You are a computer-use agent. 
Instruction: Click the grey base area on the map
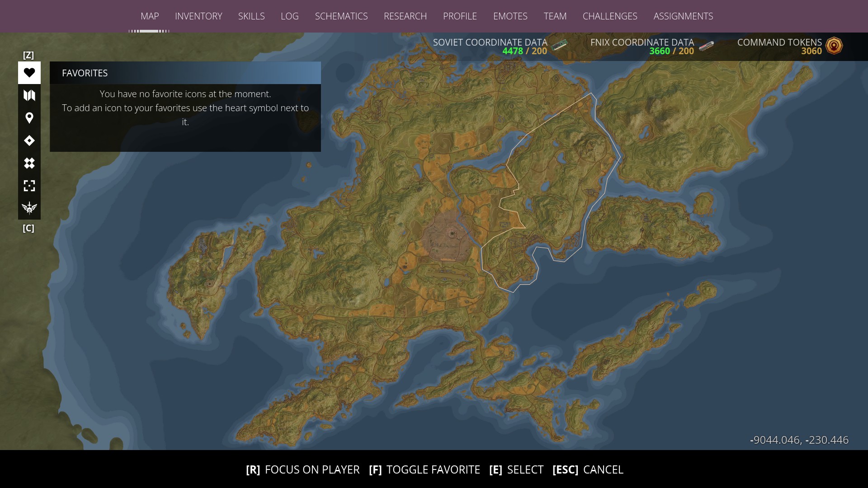448,237
